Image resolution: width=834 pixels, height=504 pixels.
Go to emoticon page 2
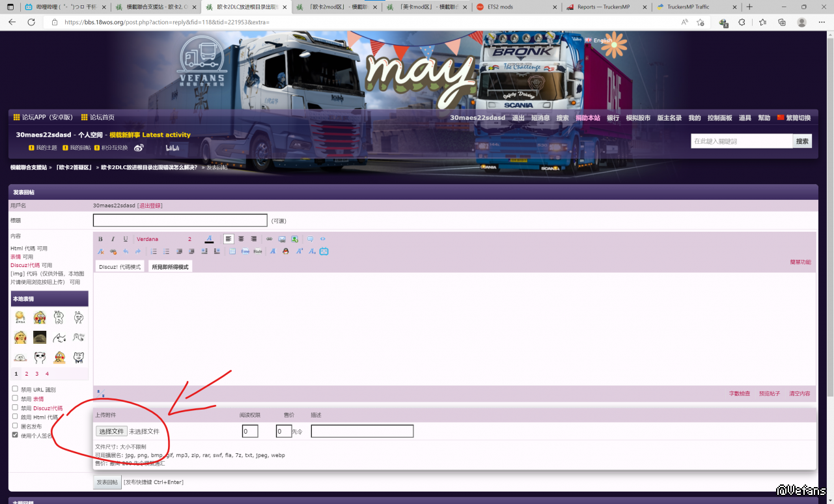point(27,374)
